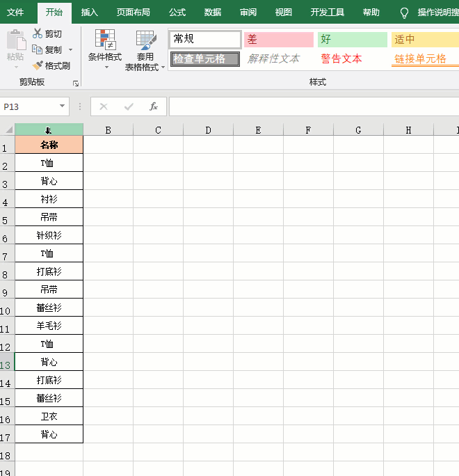Screen dimensions: 459x476
Task: Click the lightbulb Tell Me icon
Action: coord(404,13)
